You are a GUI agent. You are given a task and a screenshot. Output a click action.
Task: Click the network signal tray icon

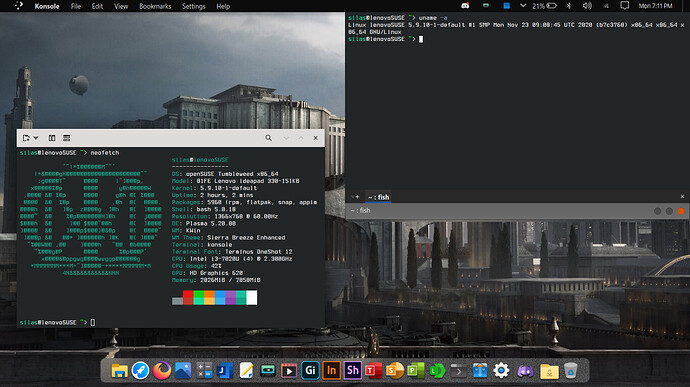[606, 6]
